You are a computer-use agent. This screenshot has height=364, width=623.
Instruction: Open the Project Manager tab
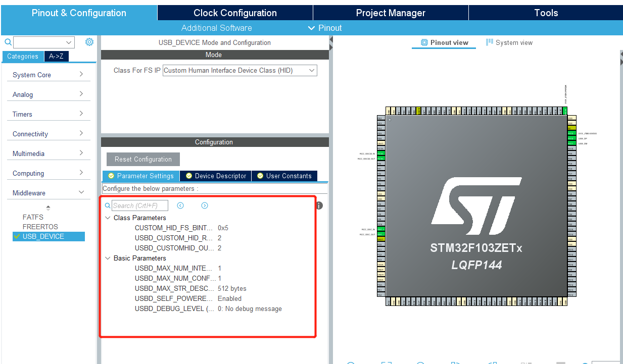tap(390, 13)
